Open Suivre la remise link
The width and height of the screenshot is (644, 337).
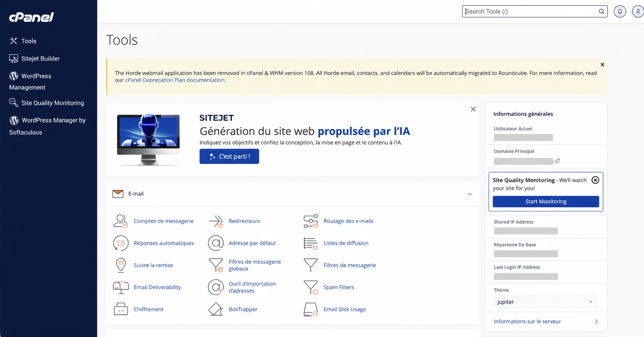coord(153,265)
